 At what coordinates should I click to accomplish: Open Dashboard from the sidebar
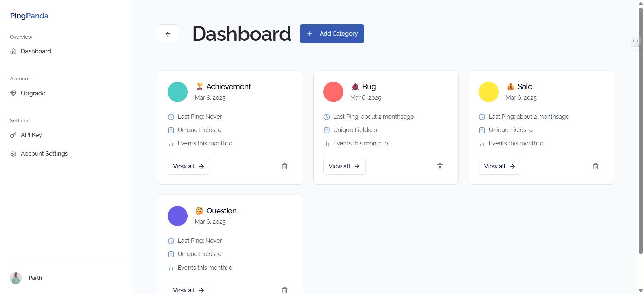[36, 51]
